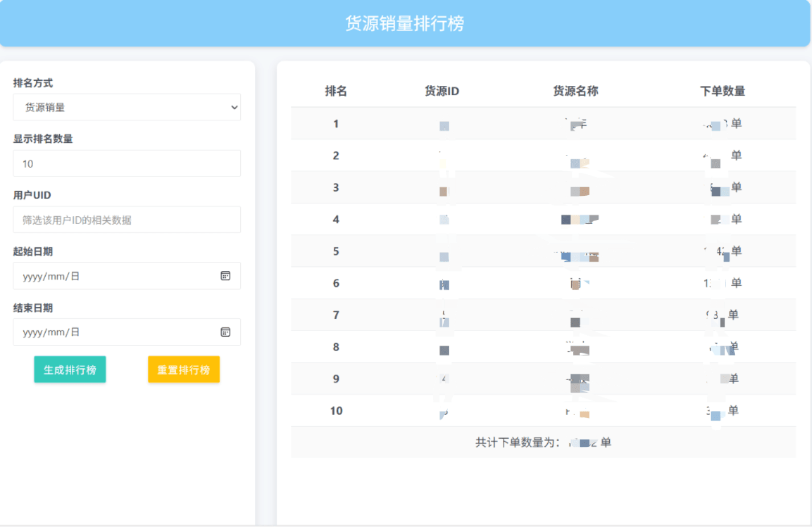The height and width of the screenshot is (527, 812).
Task: Select the rank 1 row number
Action: pos(336,124)
